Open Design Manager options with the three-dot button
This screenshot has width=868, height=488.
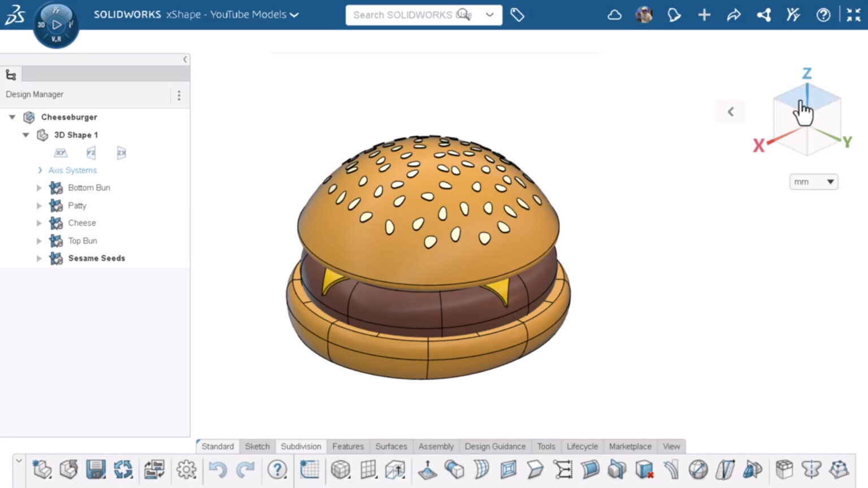(179, 95)
